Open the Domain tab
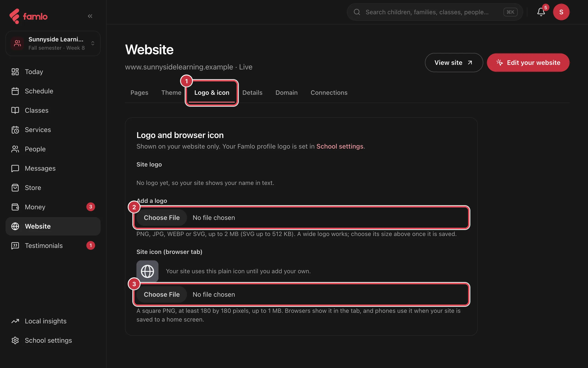This screenshot has width=588, height=368. tap(286, 93)
